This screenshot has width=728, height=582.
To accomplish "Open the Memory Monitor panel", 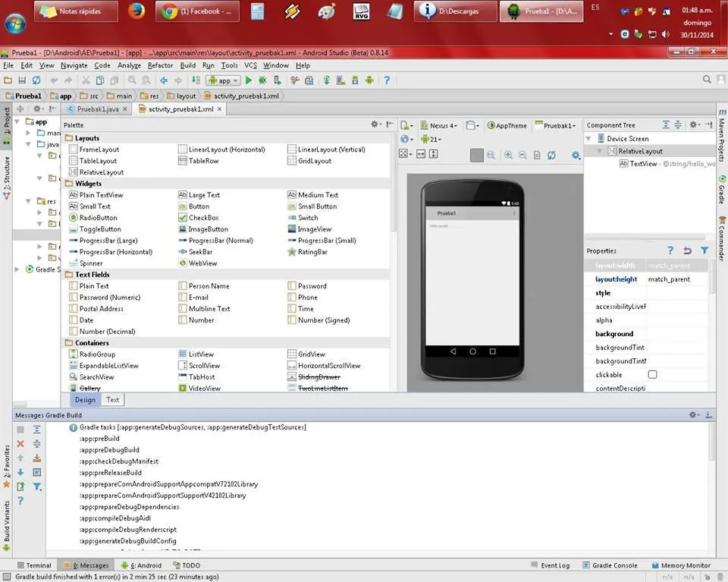I will click(x=681, y=565).
